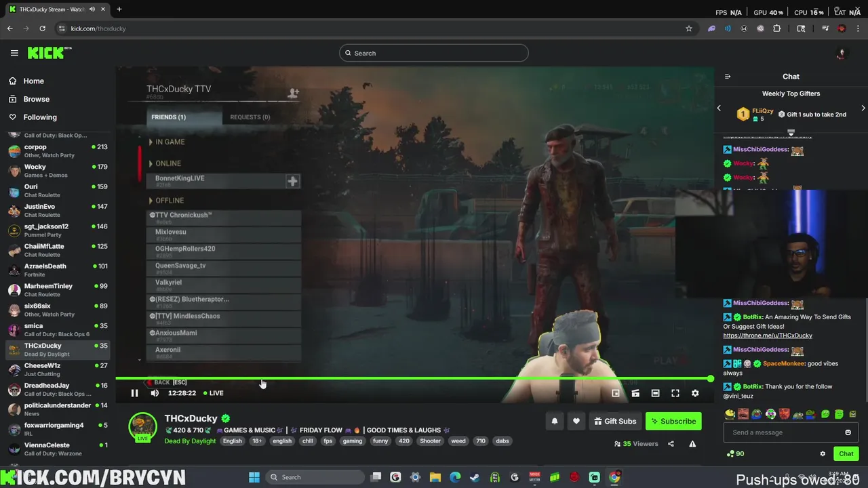Click the add friend icon in game
Viewport: 868px width, 488px height.
(293, 93)
